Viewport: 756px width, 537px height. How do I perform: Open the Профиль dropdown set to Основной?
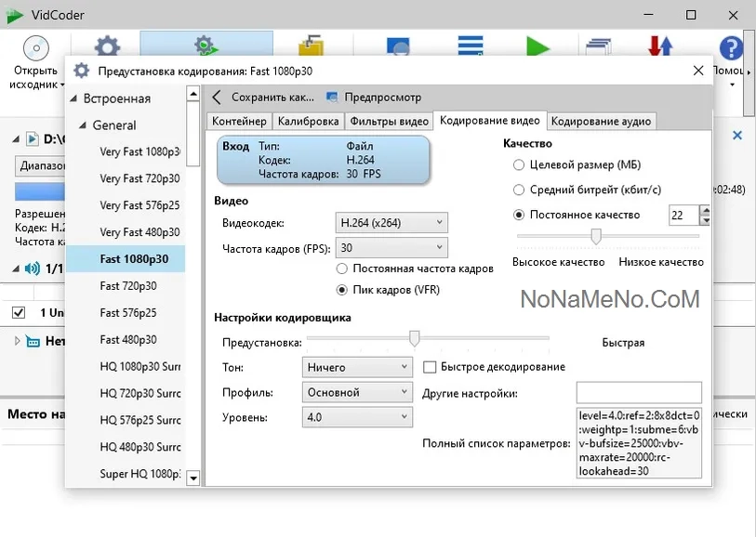click(x=357, y=392)
